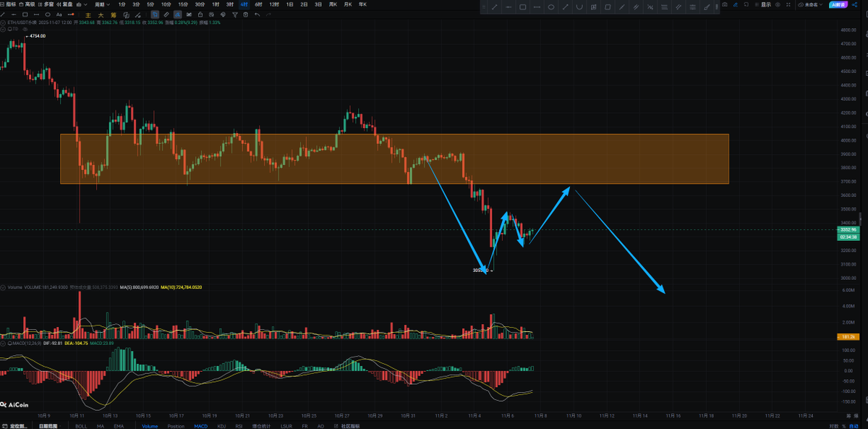868x429 pixels.
Task: Select the rectangle tool in floating toolbar
Action: [x=522, y=7]
